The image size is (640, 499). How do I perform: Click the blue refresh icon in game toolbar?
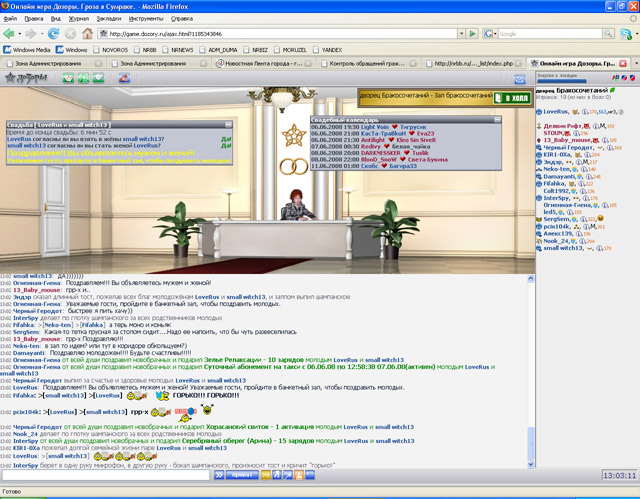pos(520,79)
